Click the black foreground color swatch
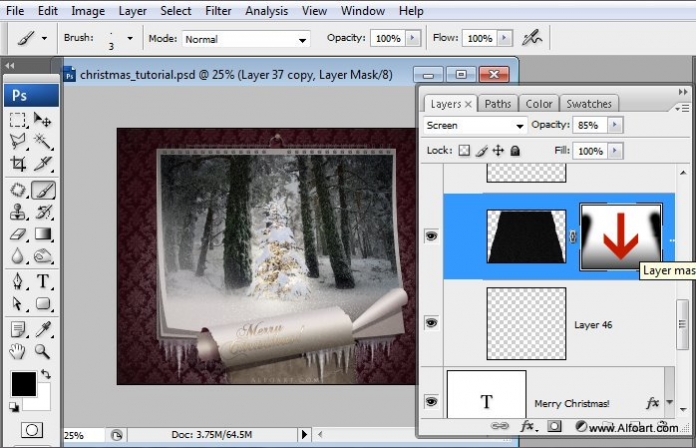This screenshot has width=696, height=448. click(24, 384)
